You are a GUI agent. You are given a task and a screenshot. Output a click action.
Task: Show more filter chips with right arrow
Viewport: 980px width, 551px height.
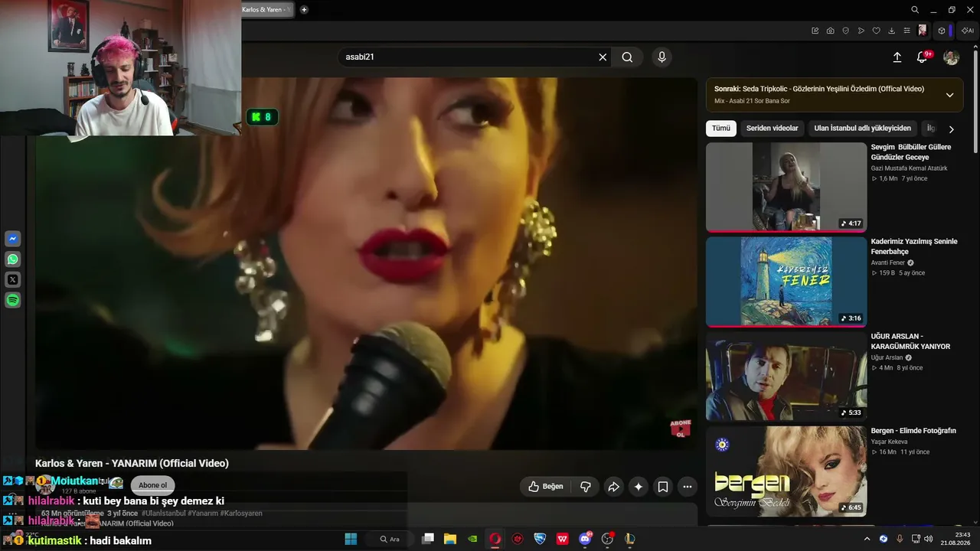pos(952,129)
